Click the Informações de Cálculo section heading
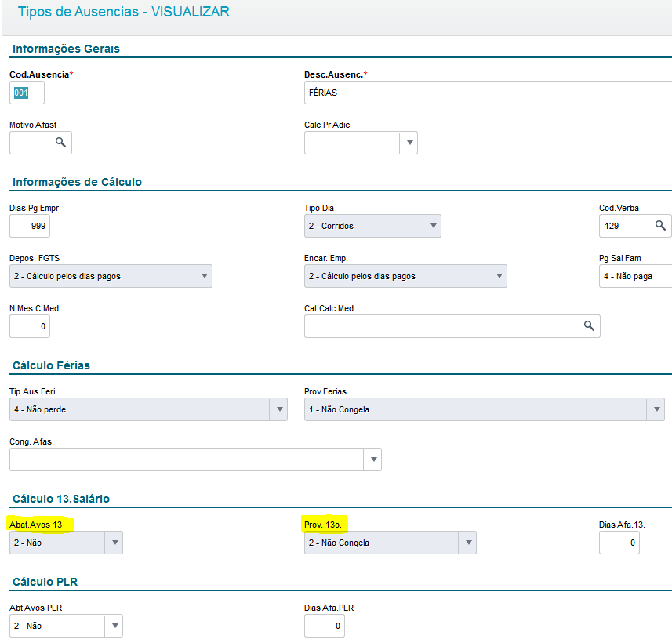Viewport: 672px width, 643px height. [x=77, y=182]
